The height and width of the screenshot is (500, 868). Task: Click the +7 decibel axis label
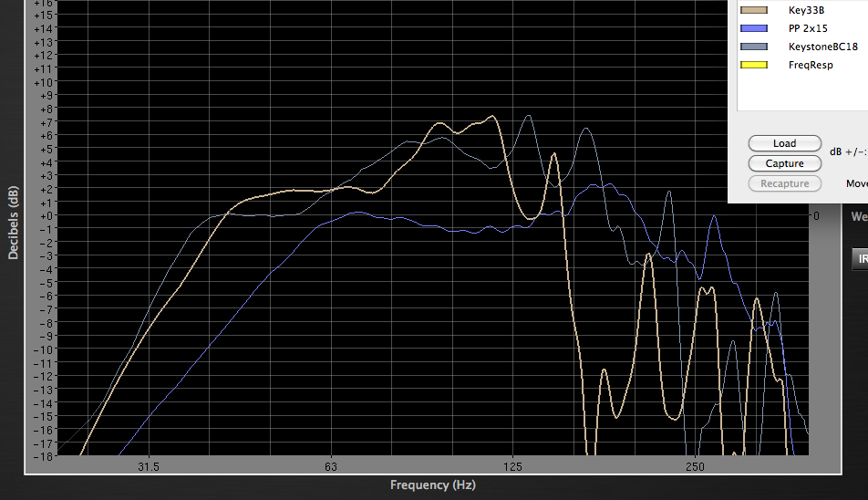(46, 122)
